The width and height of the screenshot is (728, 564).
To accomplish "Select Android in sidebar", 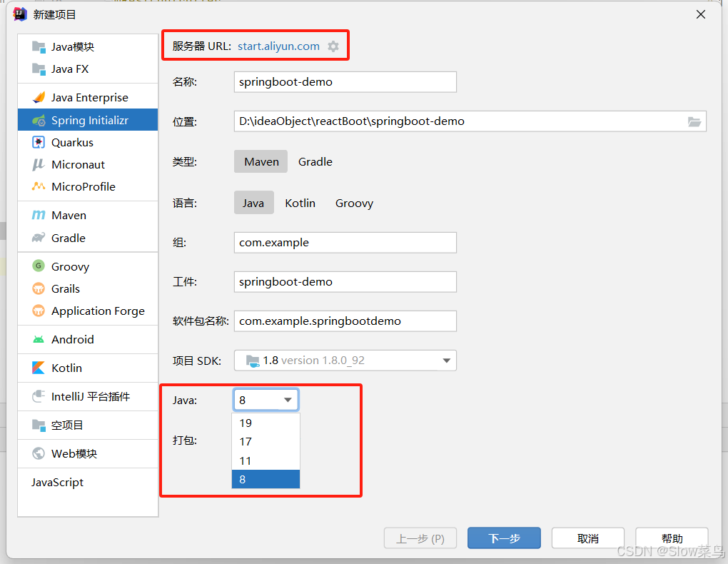I will (88, 340).
